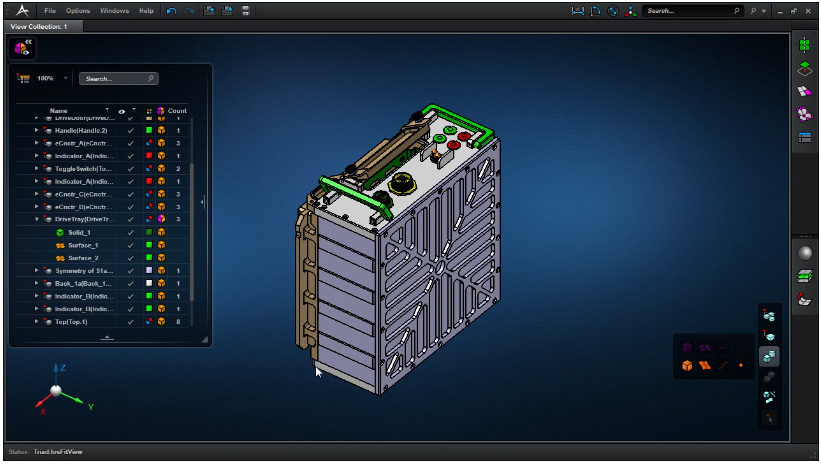This screenshot has width=821, height=467.
Task: Toggle visibility check for Solid_1
Action: (130, 232)
